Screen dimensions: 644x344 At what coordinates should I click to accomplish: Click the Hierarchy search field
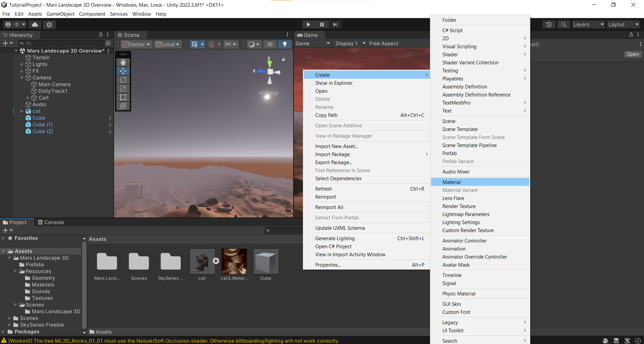coord(62,43)
